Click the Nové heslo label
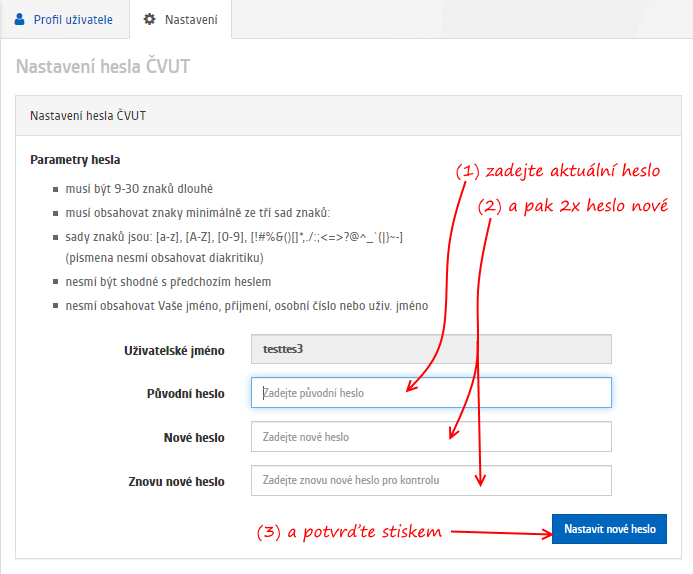 pos(194,438)
